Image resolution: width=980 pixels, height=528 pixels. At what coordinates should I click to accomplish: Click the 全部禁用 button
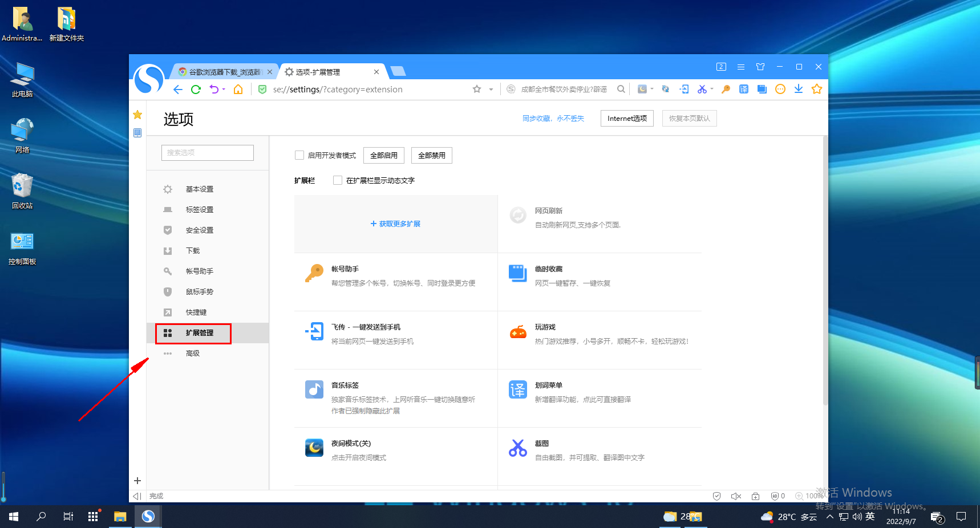[x=432, y=155]
